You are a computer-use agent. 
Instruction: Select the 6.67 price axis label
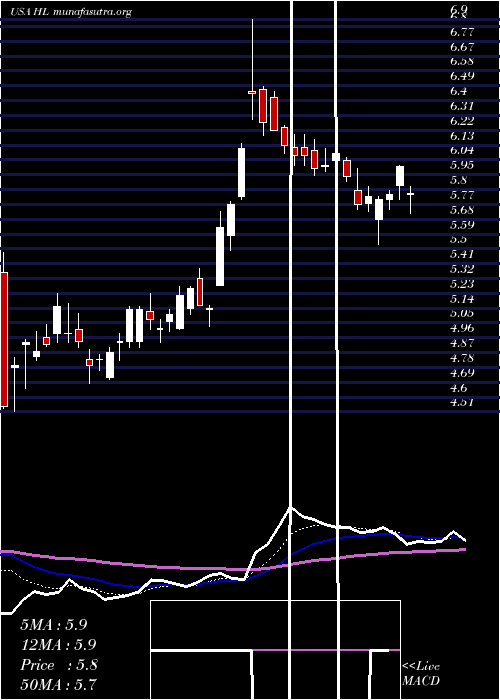(x=462, y=47)
